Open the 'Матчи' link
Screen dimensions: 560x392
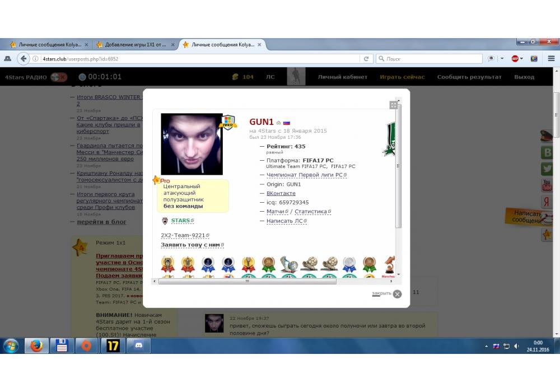pyautogui.click(x=276, y=211)
